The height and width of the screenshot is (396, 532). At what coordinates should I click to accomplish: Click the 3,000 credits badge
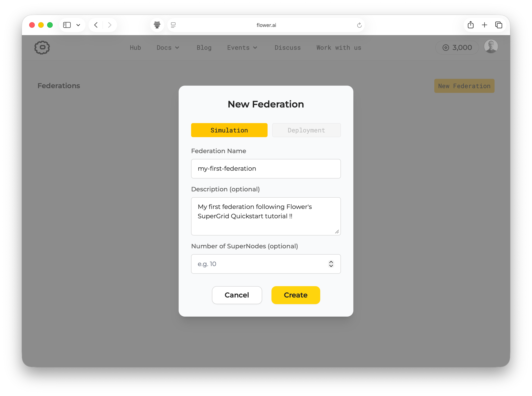(457, 47)
